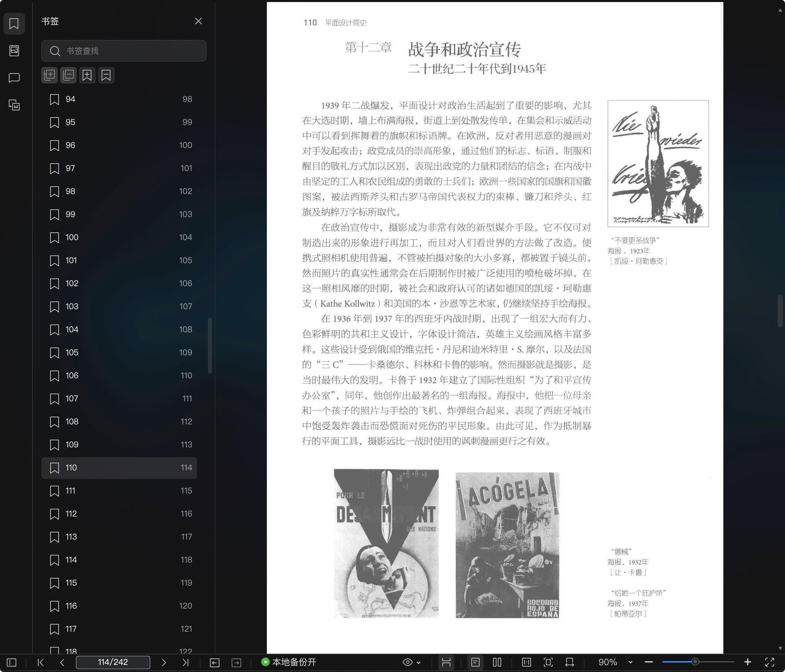Click the bookmark list scrollbar thumb

[x=210, y=346]
